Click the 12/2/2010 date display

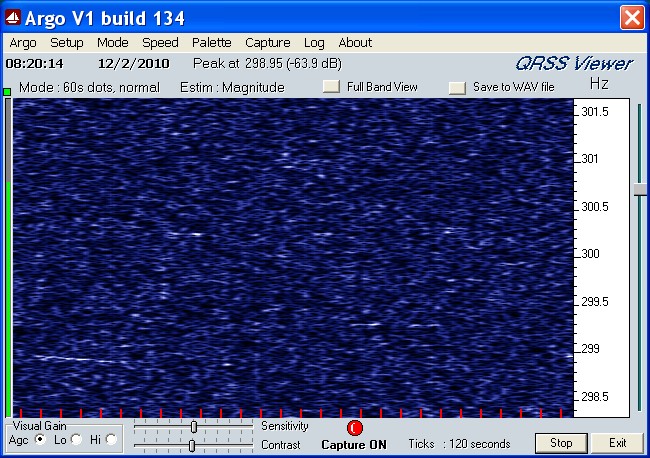pos(133,63)
